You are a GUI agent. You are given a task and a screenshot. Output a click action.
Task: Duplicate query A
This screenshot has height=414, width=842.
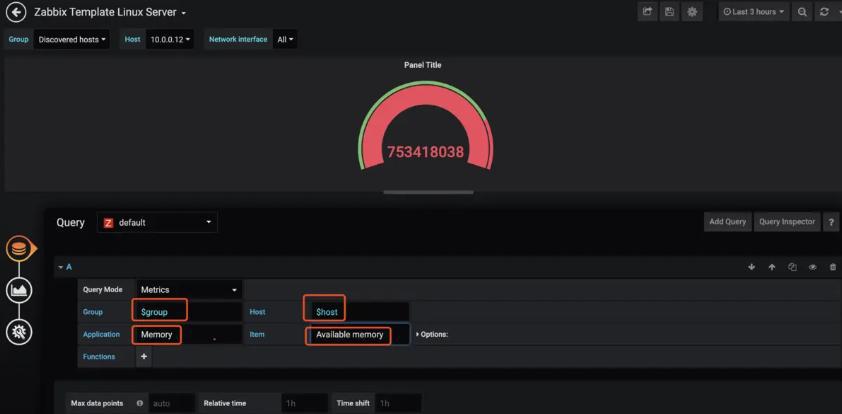[792, 267]
